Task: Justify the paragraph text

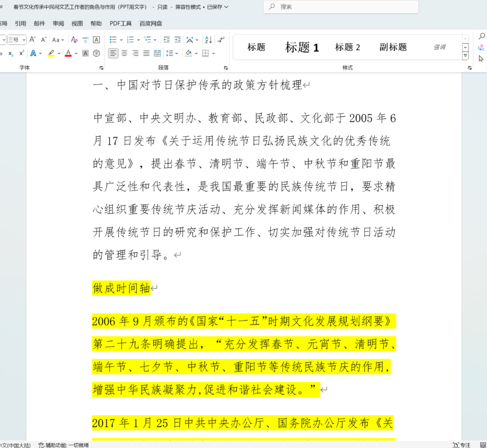Action: click(x=146, y=53)
